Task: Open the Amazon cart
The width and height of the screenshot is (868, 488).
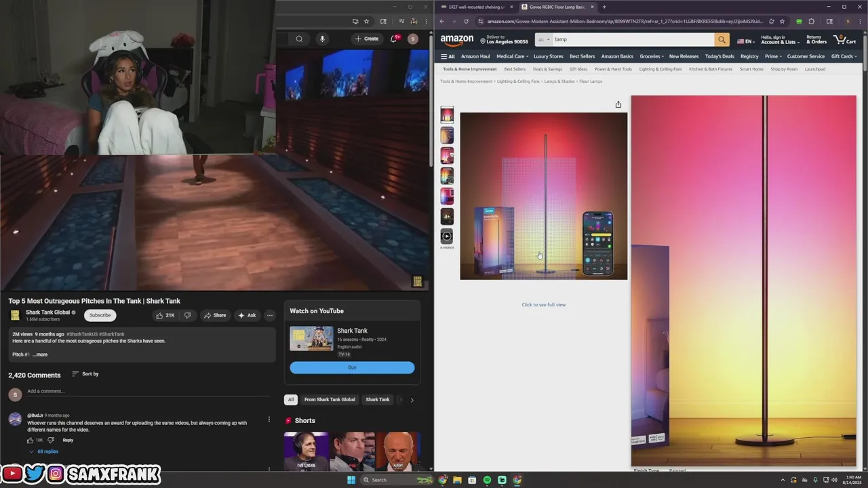Action: pyautogui.click(x=844, y=39)
